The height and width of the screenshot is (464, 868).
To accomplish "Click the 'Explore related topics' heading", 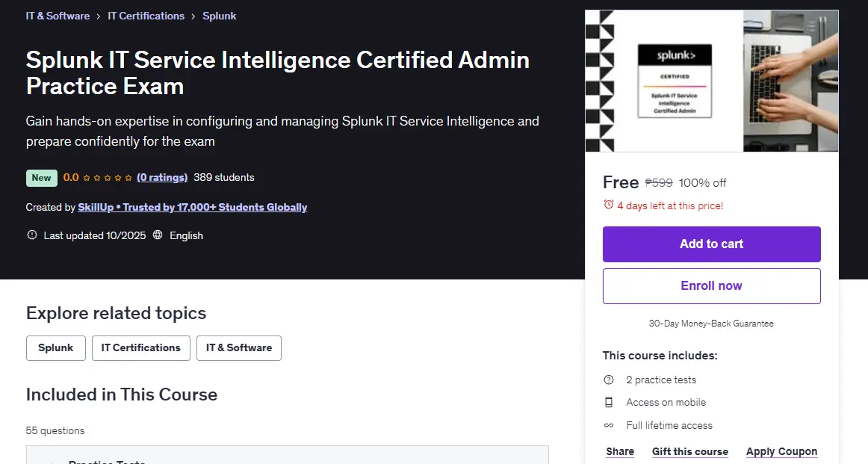I will pos(117,313).
